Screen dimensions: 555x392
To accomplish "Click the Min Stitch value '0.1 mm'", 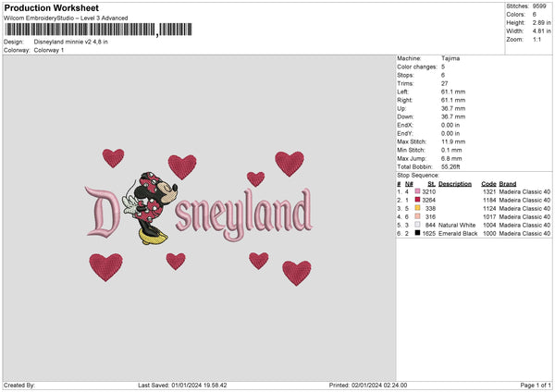I will [451, 150].
